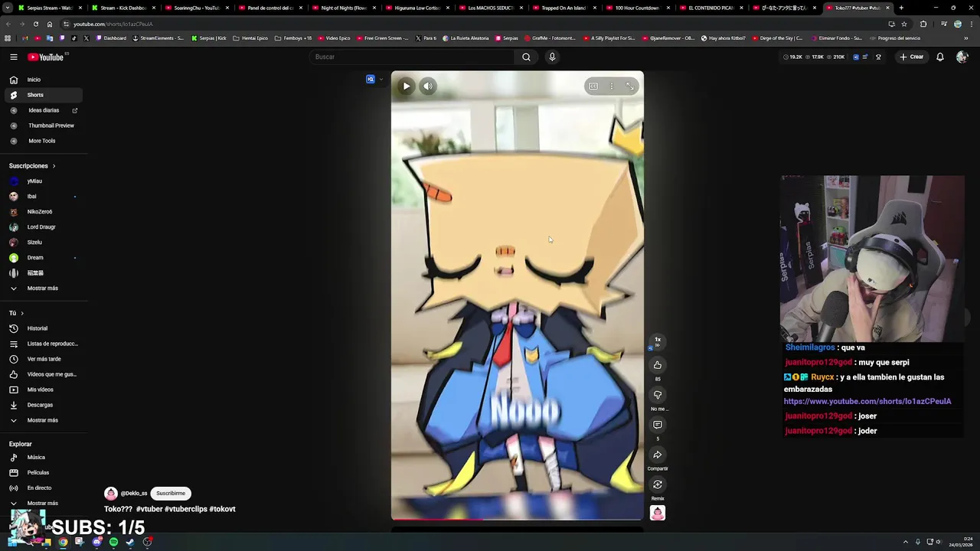Open the StreamElements bookmark

coord(158,37)
